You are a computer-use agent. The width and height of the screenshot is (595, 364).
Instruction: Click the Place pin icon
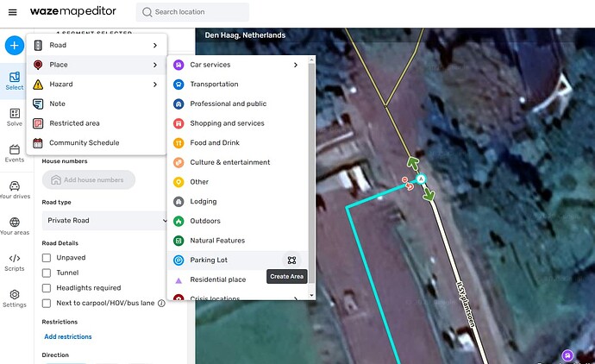click(38, 65)
